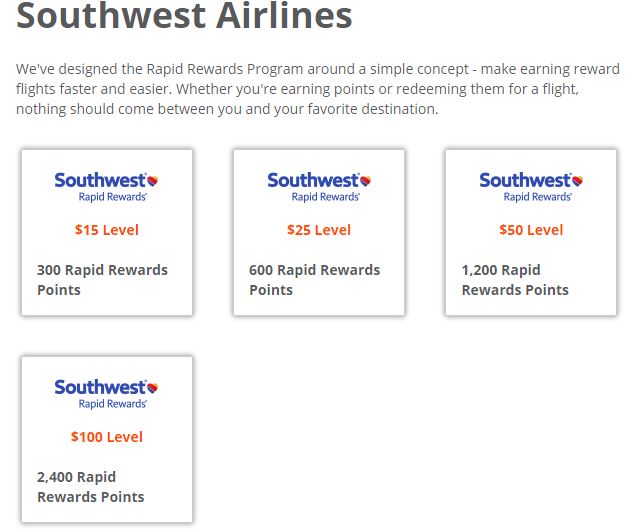Click the heart icon on $50 Level card
Image resolution: width=641 pixels, height=529 pixels.
coord(577,181)
